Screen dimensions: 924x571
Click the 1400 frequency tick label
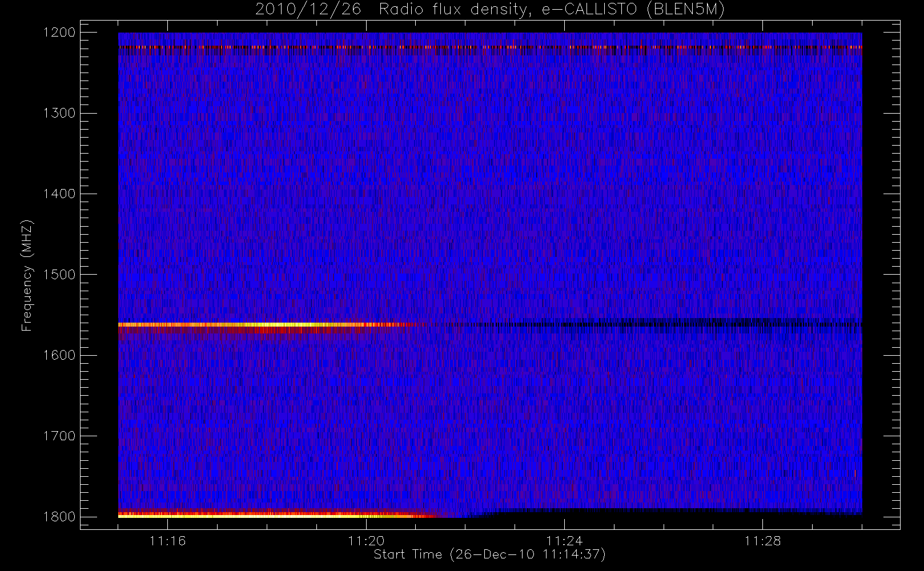tap(59, 194)
